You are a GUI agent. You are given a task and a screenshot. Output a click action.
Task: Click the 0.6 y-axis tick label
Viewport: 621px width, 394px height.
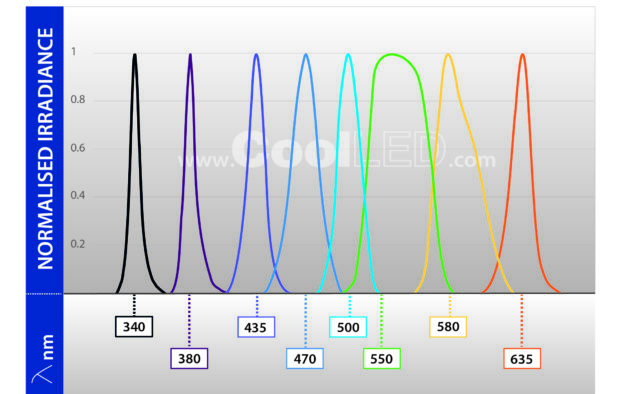(x=78, y=148)
